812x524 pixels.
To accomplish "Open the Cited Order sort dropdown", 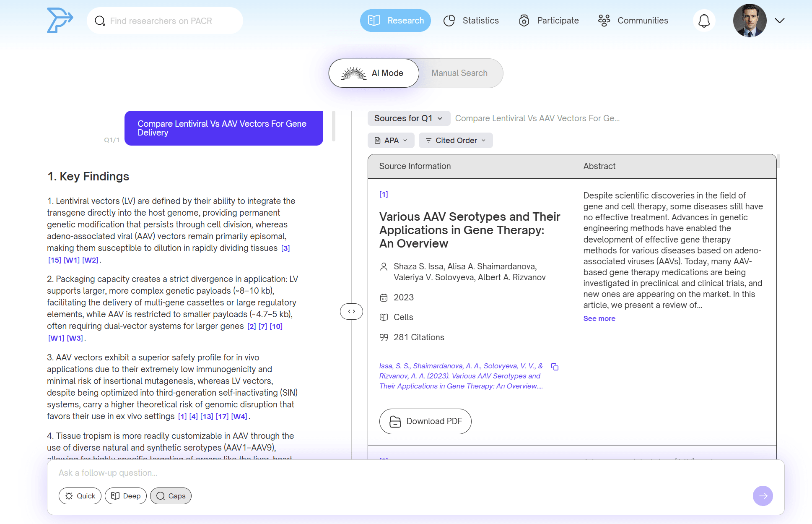I will pos(456,140).
